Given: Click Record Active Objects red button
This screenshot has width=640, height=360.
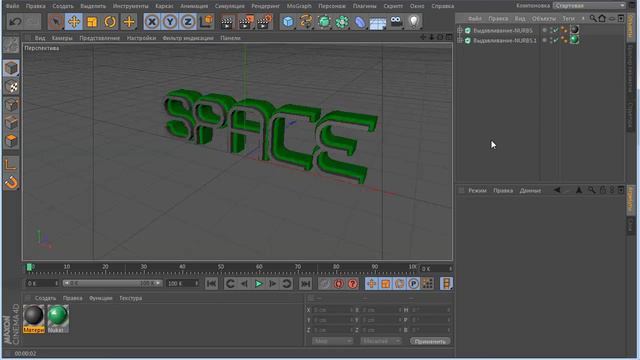Looking at the screenshot, I should 324,284.
